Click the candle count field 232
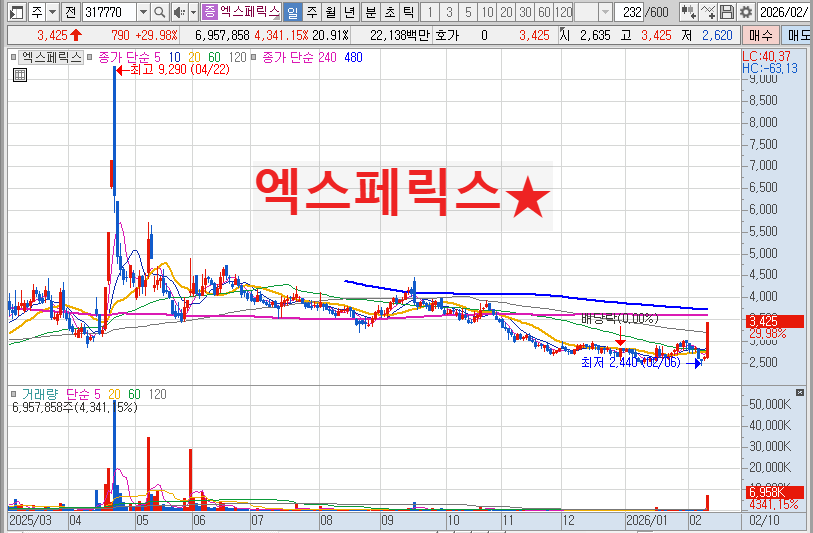 [x=629, y=12]
